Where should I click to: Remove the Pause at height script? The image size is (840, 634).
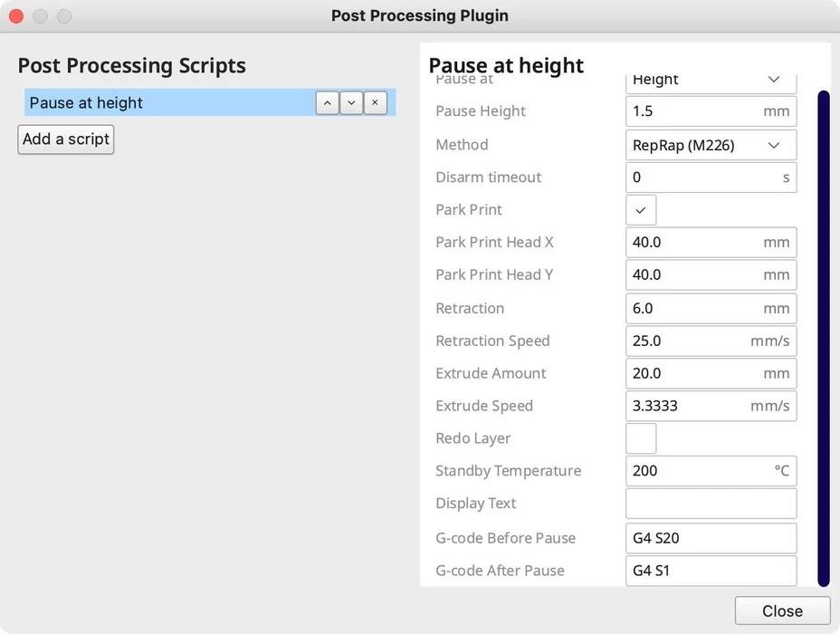(x=376, y=103)
